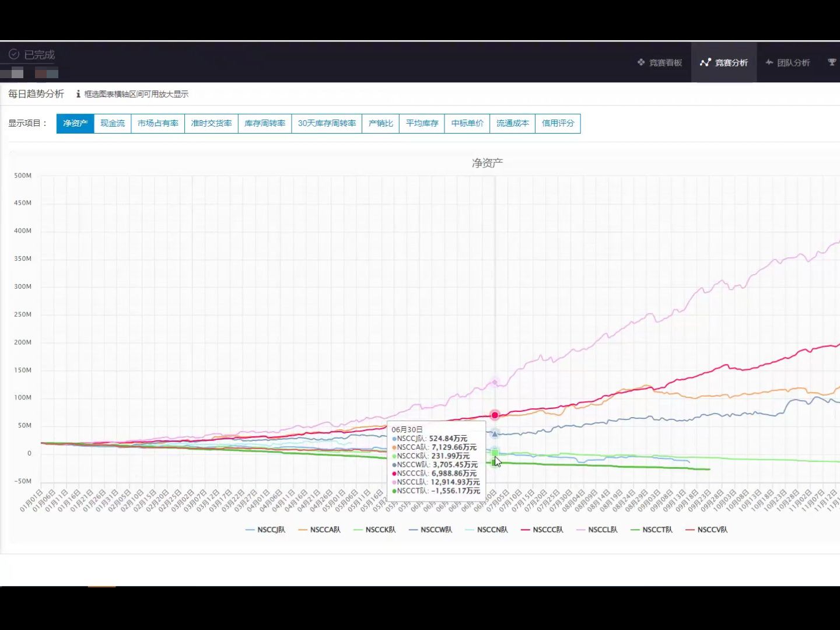The image size is (840, 630).
Task: Display the 信用评分 metric
Action: [558, 123]
